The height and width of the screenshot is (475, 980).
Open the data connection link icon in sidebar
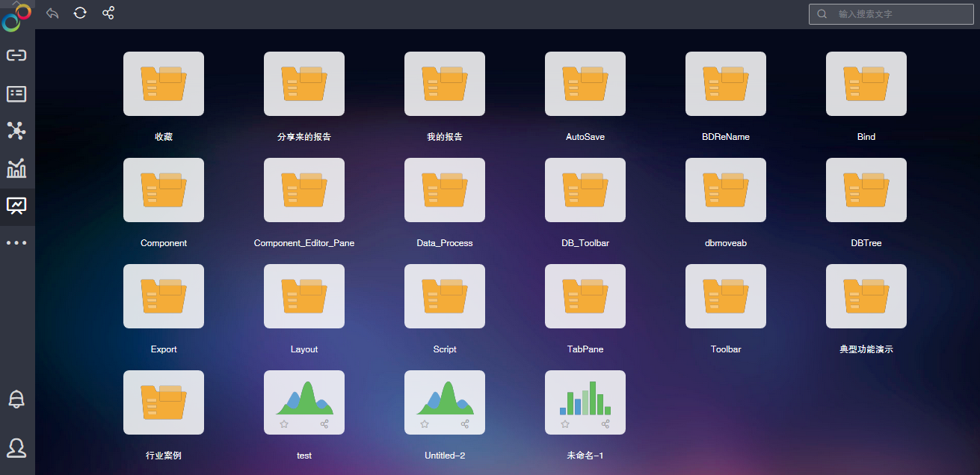tap(16, 55)
